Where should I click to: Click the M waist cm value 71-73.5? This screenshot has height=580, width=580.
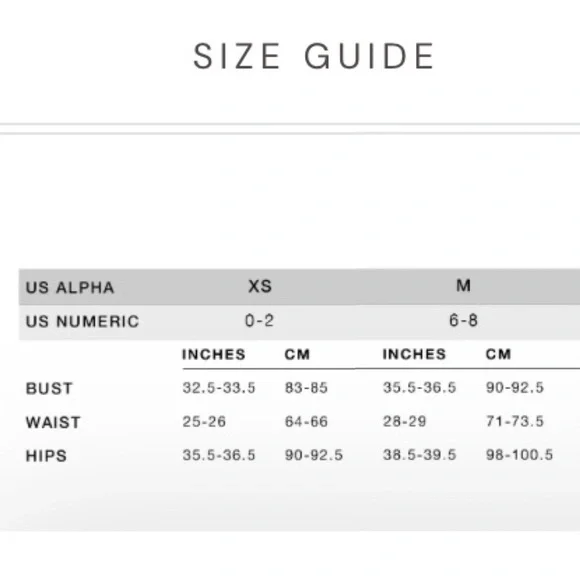[515, 421]
